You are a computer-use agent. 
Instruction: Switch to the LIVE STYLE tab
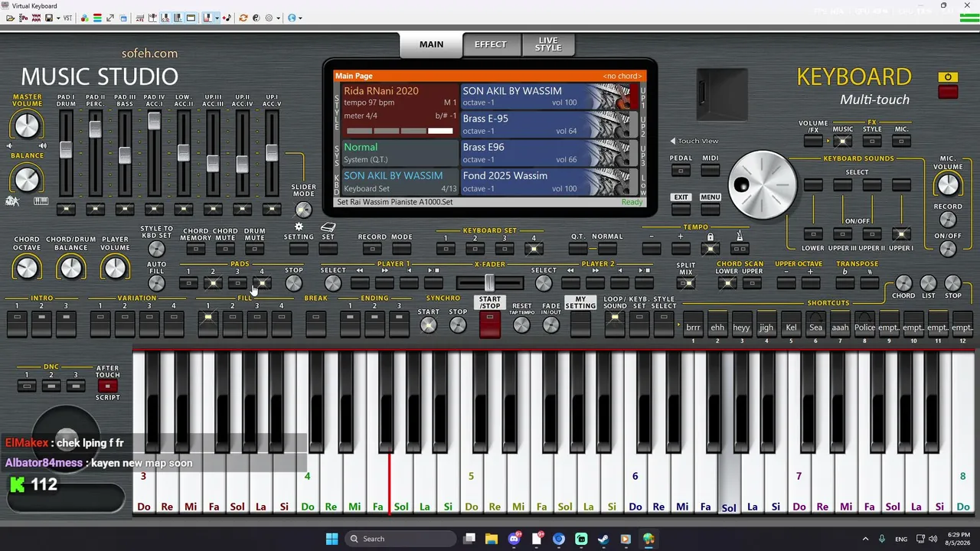pyautogui.click(x=548, y=44)
